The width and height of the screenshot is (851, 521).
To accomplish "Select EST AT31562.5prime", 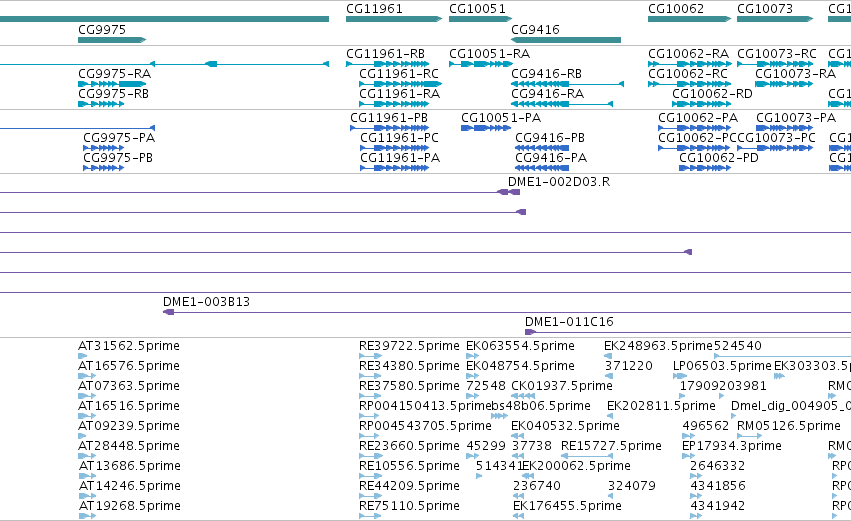I will coord(82,356).
